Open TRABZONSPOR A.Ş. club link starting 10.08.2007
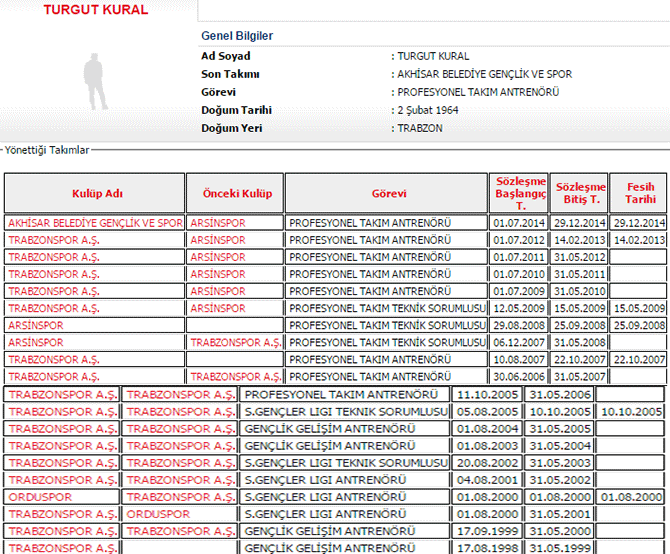Screen dimensions: 670x554 tap(54, 359)
